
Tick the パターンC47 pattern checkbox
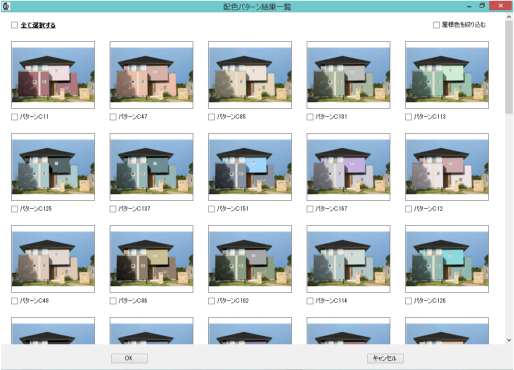point(113,117)
